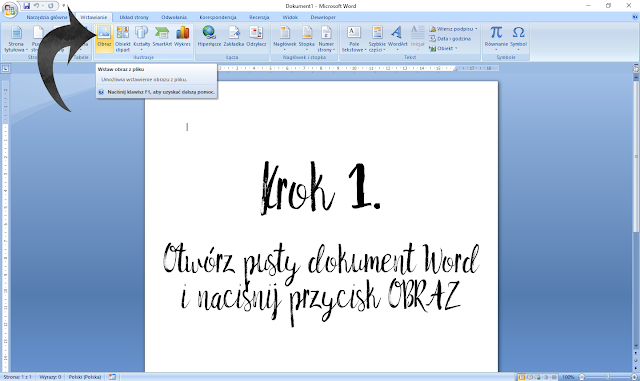This screenshot has width=640, height=381.
Task: Click the Office button logo
Action: click(x=10, y=10)
